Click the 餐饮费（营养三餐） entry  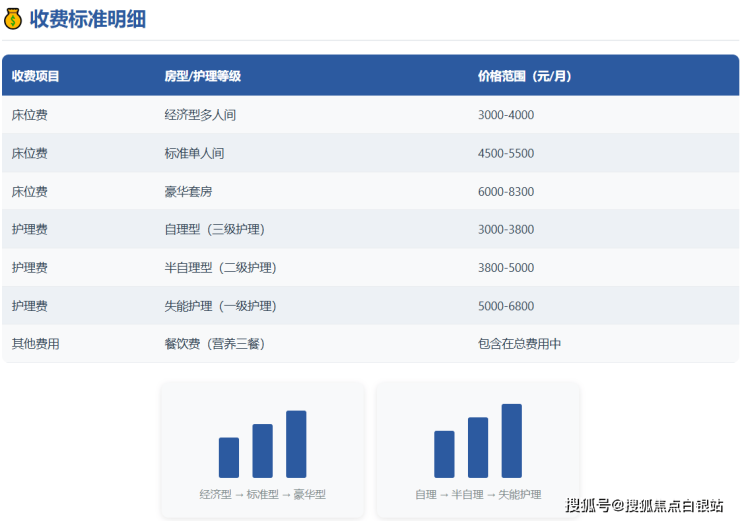[x=215, y=344]
